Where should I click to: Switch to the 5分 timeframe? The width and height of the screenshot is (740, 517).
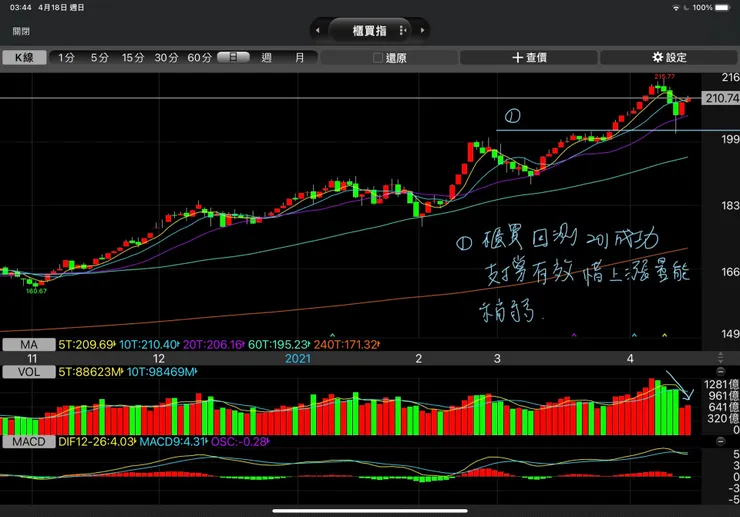(100, 58)
